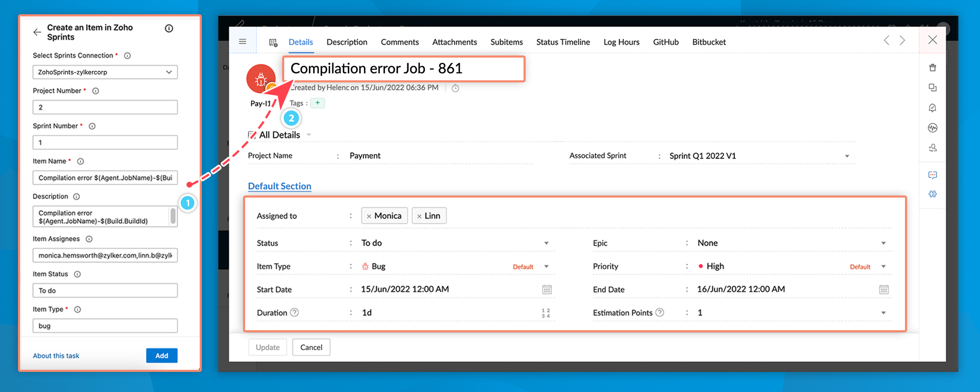Viewport: 980px width, 392px height.
Task: Open Estimation Points dropdown
Action: (x=883, y=313)
